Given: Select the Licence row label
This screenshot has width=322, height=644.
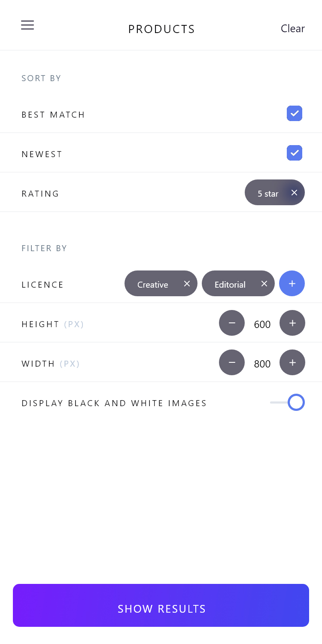Looking at the screenshot, I should pos(43,284).
